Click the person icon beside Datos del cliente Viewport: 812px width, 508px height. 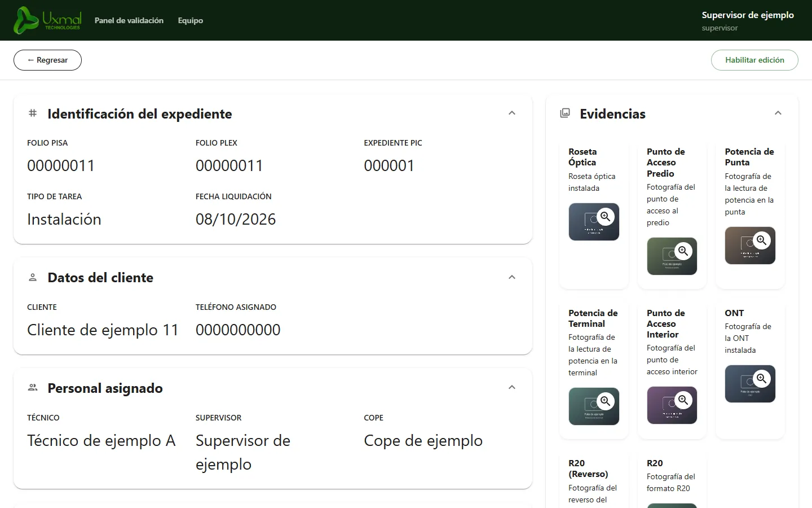(x=33, y=277)
